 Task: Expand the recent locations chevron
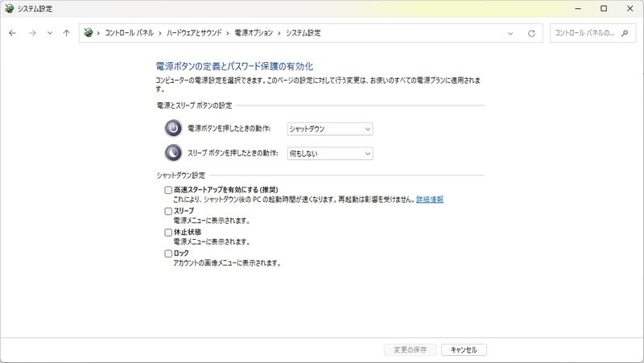pos(50,33)
